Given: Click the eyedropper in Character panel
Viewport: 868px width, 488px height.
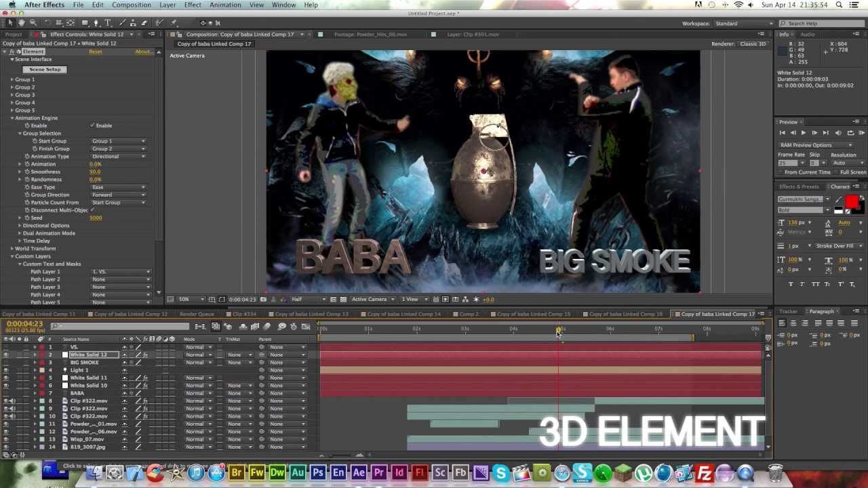Looking at the screenshot, I should click(838, 199).
